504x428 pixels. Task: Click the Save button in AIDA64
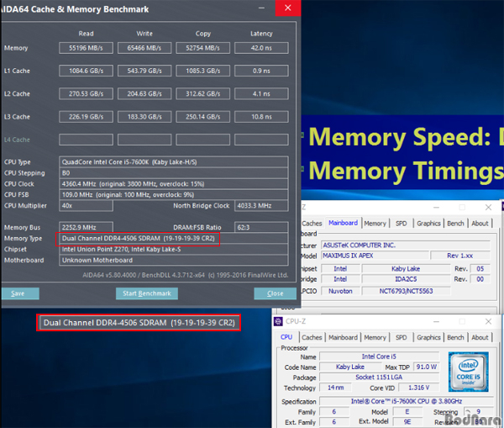[20, 293]
